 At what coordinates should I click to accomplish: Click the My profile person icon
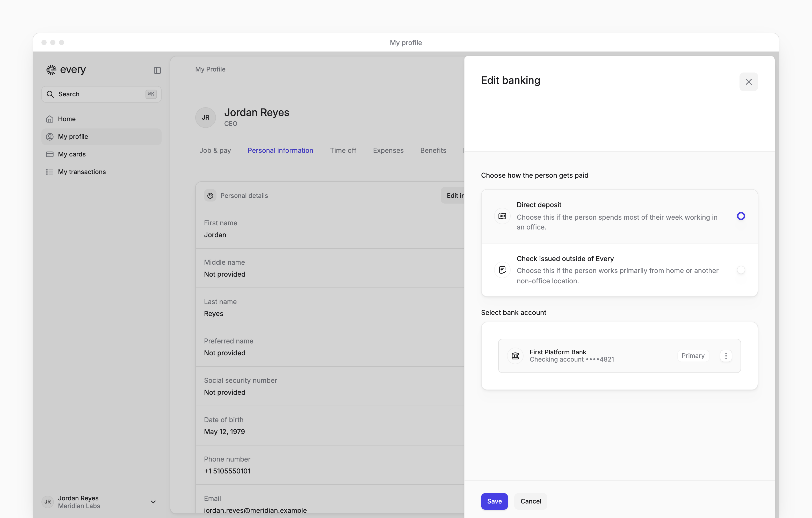tap(49, 136)
